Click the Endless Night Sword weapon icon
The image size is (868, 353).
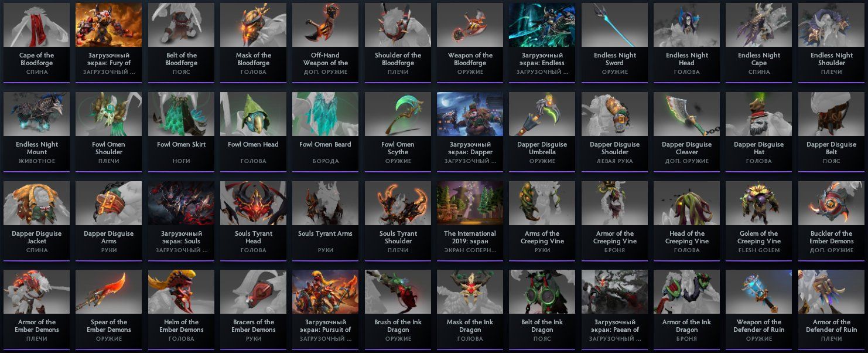pyautogui.click(x=614, y=42)
